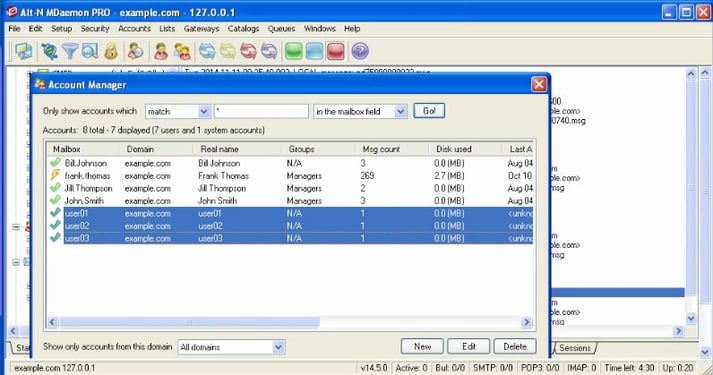Click the monitor/server setup toolbar icon
The width and height of the screenshot is (713, 375).
pyautogui.click(x=23, y=51)
